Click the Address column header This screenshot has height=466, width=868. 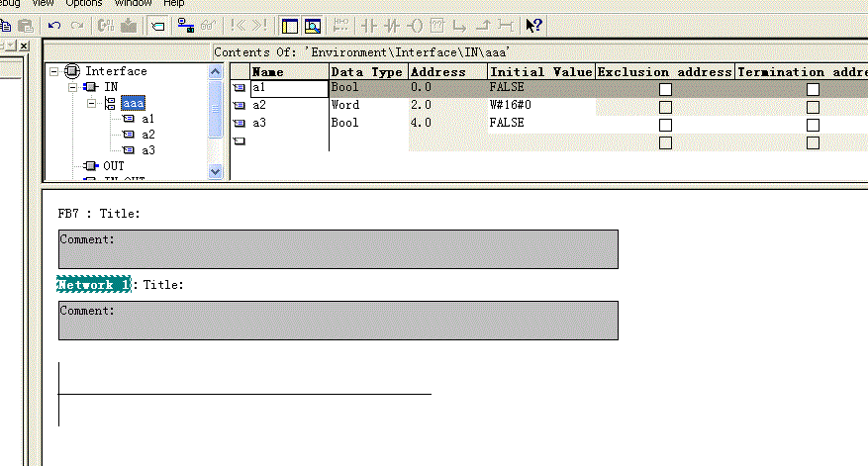click(x=447, y=72)
